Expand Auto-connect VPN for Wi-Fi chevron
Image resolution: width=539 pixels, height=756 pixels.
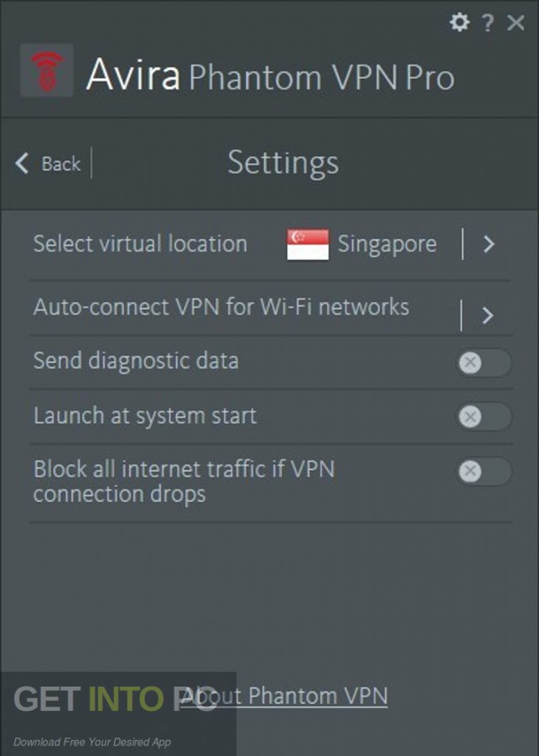487,316
